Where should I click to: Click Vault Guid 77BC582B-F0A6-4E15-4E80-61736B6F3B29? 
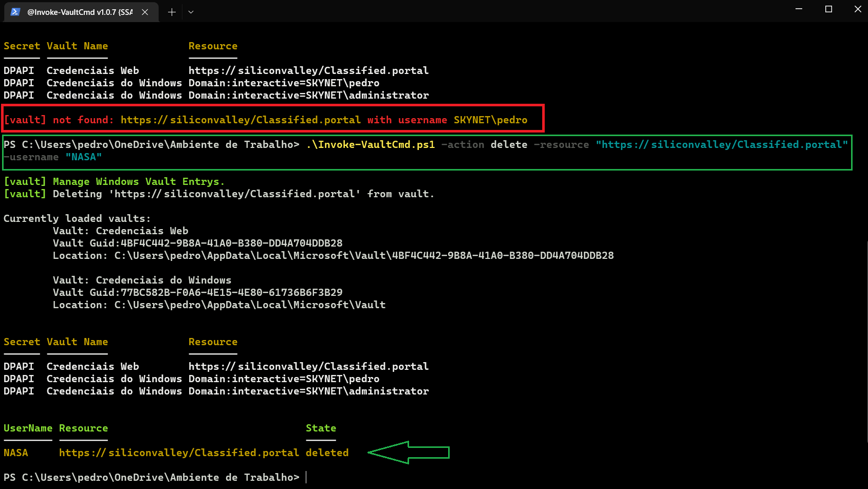(198, 292)
